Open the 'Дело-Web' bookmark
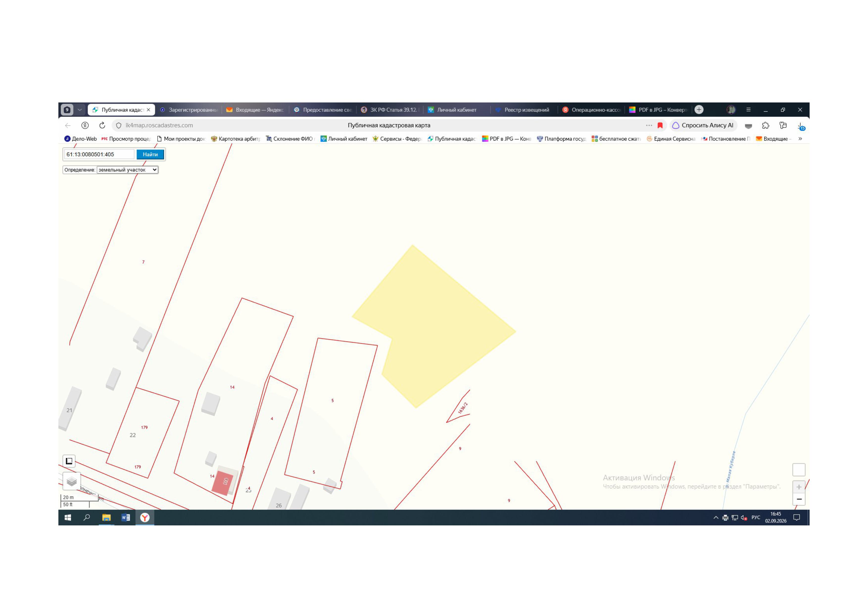 (80, 139)
